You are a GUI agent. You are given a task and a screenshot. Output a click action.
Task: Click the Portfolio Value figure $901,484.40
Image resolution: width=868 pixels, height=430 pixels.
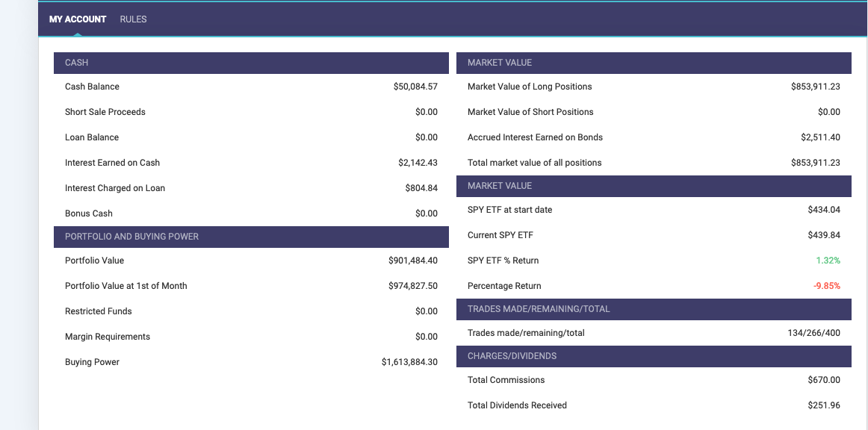[x=413, y=261]
